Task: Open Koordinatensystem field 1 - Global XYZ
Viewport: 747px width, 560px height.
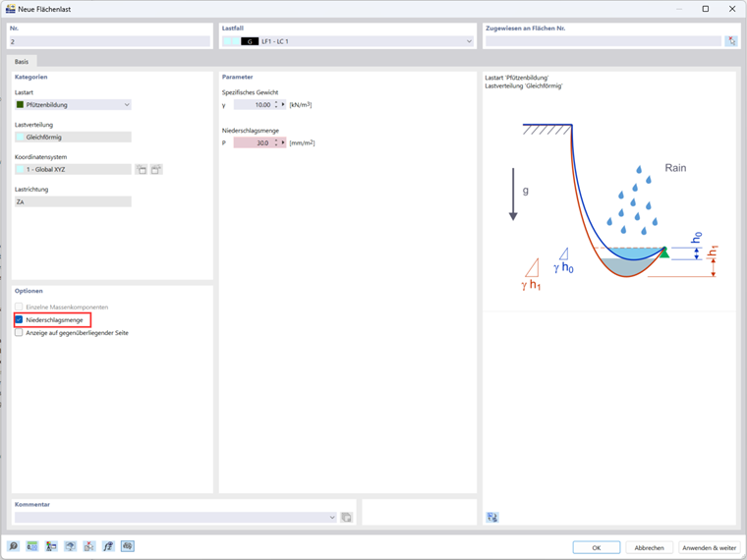Action: [73, 170]
